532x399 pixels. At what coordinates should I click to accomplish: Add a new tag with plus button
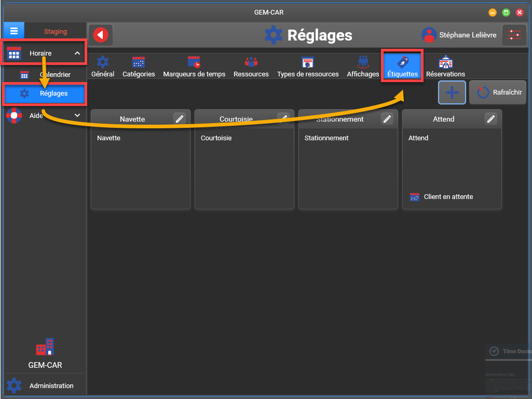pyautogui.click(x=452, y=92)
